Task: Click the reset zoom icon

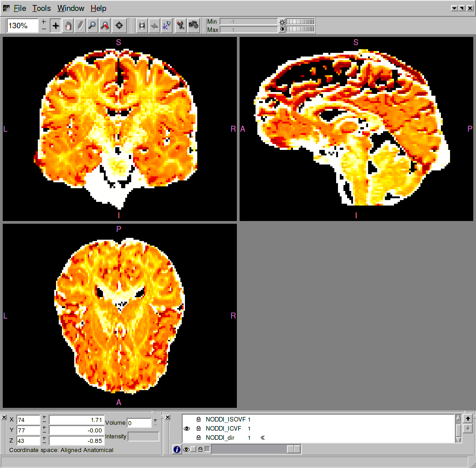Action: pos(105,26)
